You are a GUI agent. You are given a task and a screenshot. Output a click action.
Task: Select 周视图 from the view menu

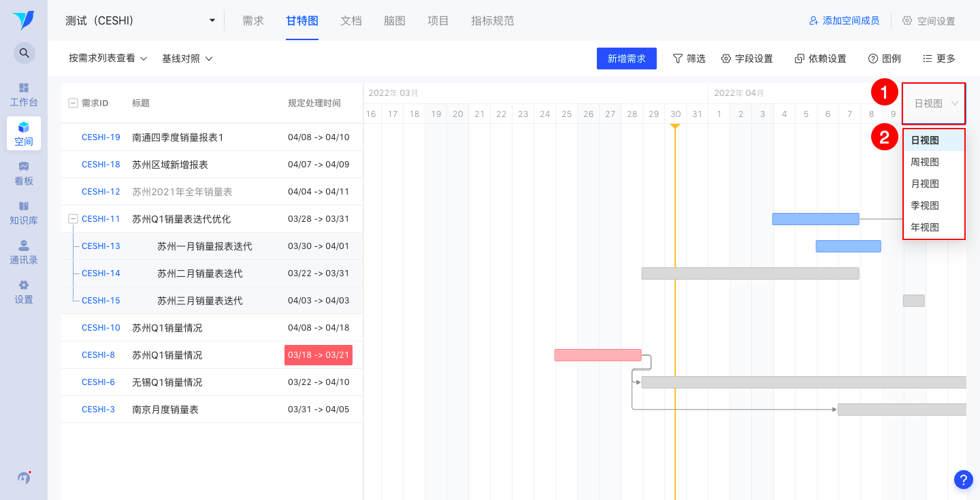925,162
